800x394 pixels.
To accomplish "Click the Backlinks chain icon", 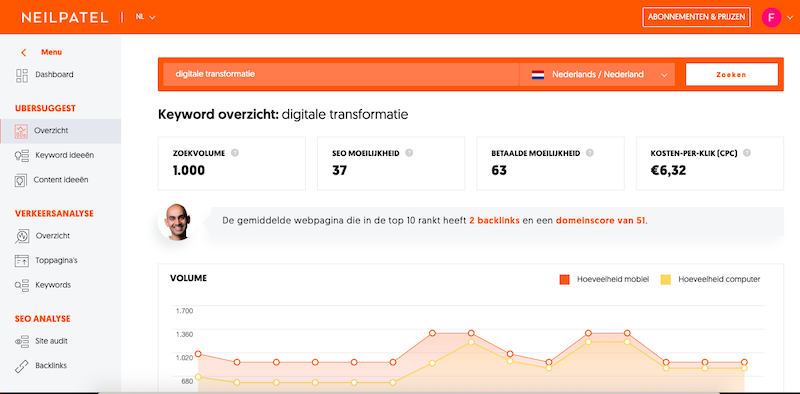I will coord(21,366).
